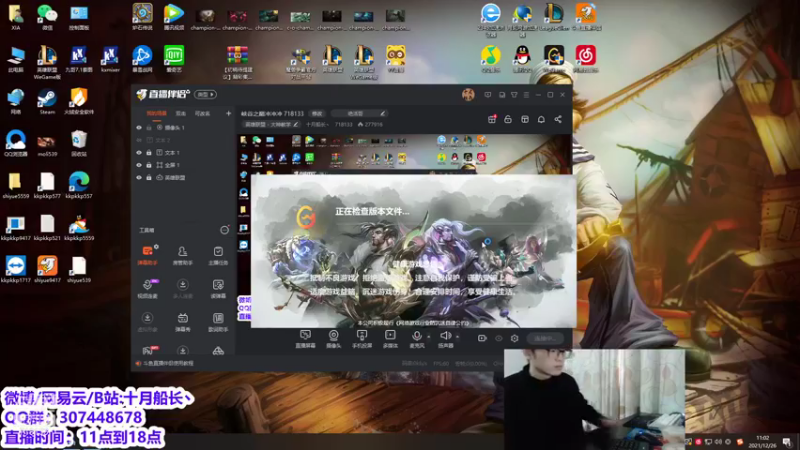Add screen capture source in bottom bar
This screenshot has height=450, width=800.
(305, 338)
